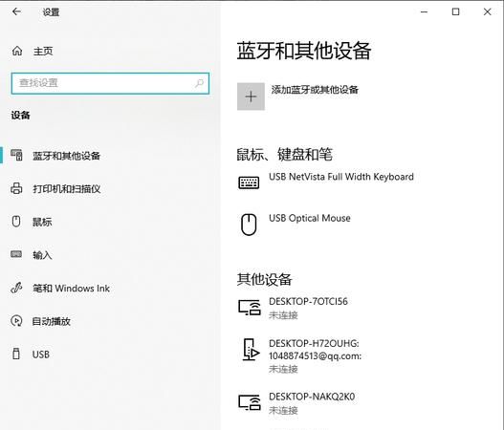Focus the 查找设置 search field

110,83
